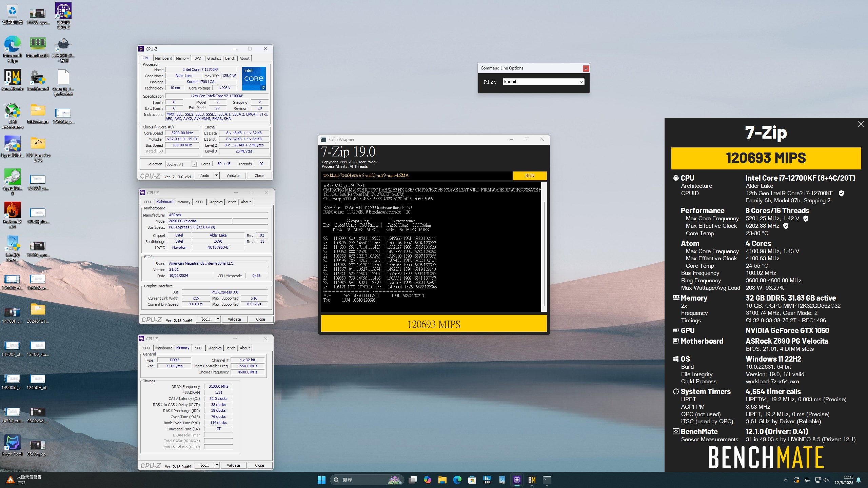Click the taskbar search box
Image resolution: width=868 pixels, height=488 pixels.
pos(367,480)
